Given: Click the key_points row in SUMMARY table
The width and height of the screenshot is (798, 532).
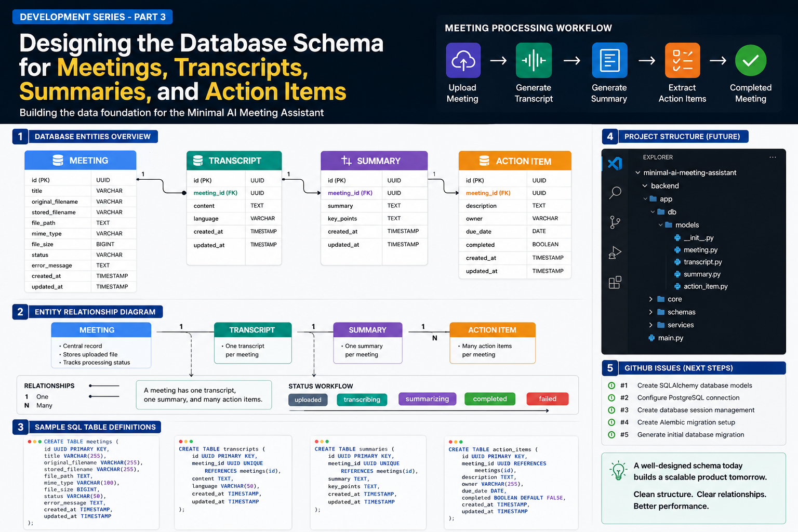Looking at the screenshot, I should point(374,219).
